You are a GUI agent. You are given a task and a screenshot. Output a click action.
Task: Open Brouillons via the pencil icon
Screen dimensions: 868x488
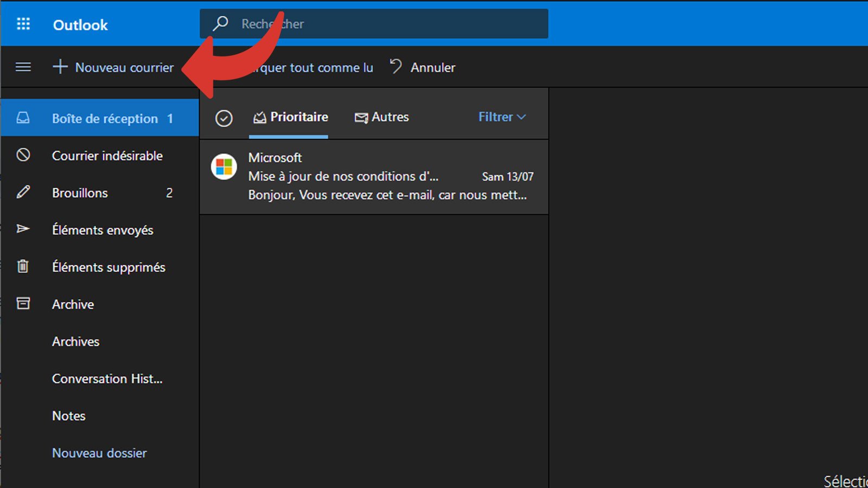click(x=23, y=192)
